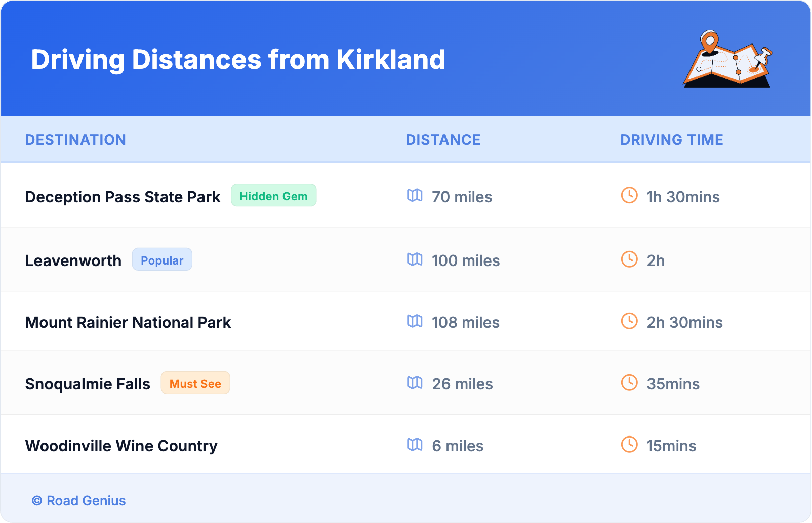The width and height of the screenshot is (812, 523).
Task: Click the clock icon beside 1h 30mins
Action: 629,195
